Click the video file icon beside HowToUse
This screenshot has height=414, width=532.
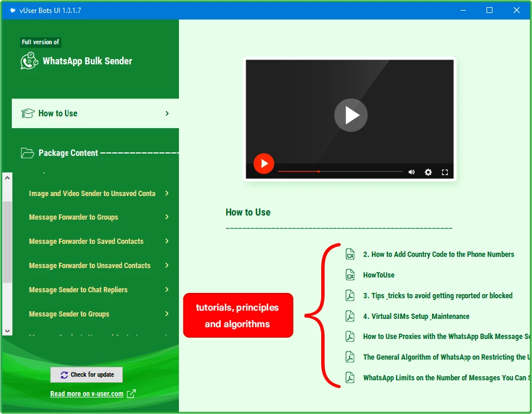point(350,275)
